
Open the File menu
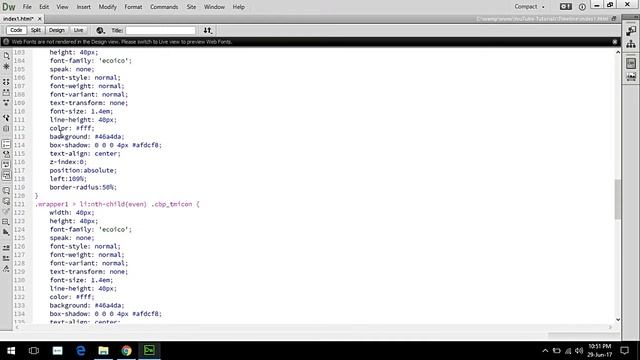(x=27, y=7)
